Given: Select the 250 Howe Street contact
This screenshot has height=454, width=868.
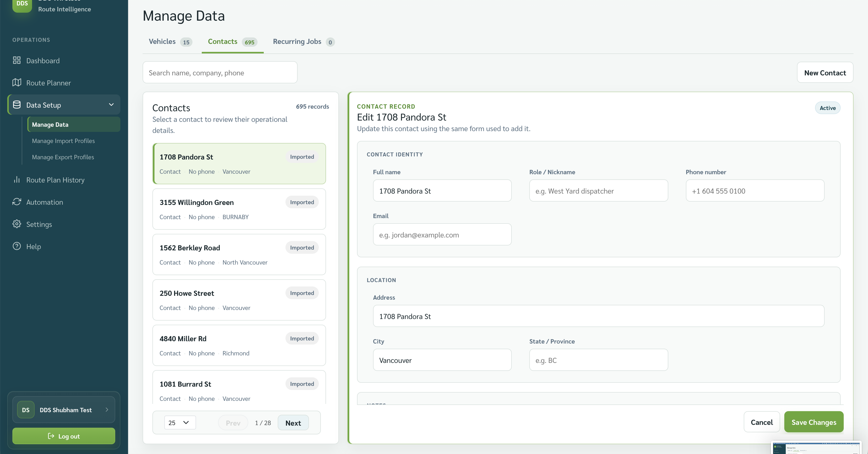Looking at the screenshot, I should pyautogui.click(x=239, y=300).
